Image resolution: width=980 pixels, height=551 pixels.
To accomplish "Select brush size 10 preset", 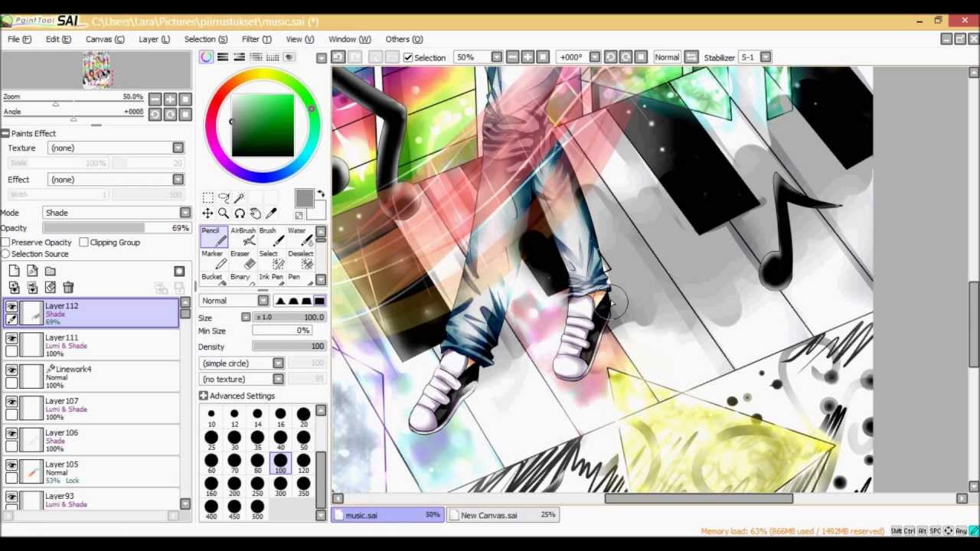I will point(211,418).
